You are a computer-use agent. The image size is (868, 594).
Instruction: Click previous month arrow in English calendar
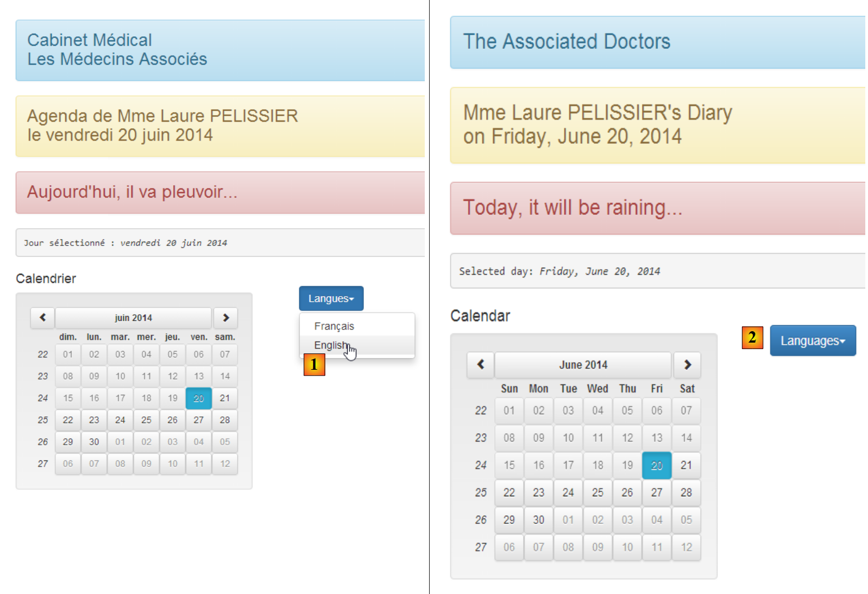480,364
